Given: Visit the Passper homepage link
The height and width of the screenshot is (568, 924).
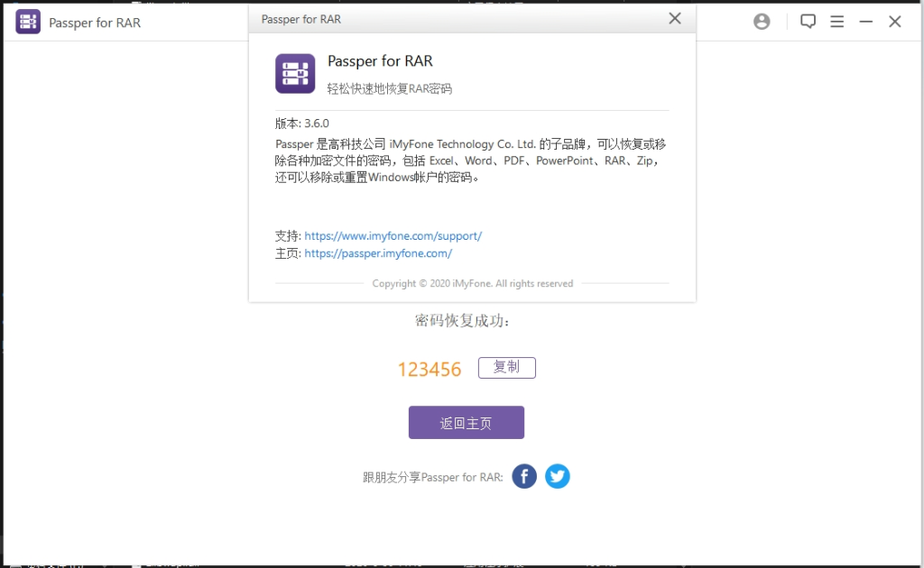Looking at the screenshot, I should [x=377, y=253].
